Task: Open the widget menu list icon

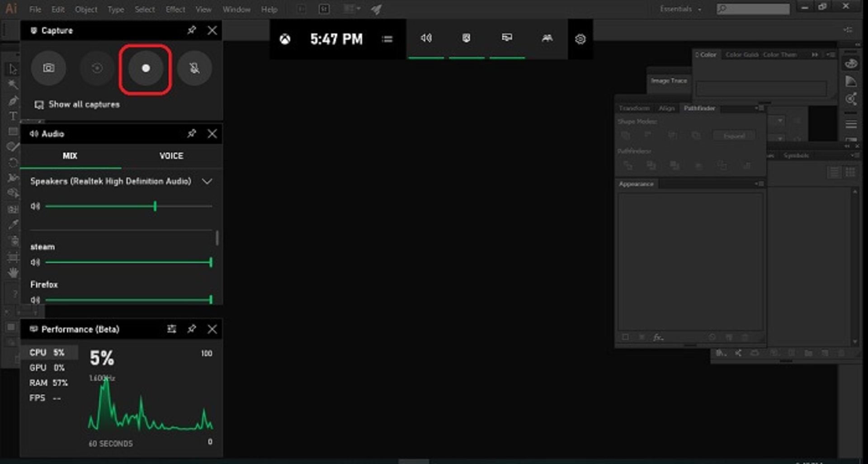Action: [387, 39]
